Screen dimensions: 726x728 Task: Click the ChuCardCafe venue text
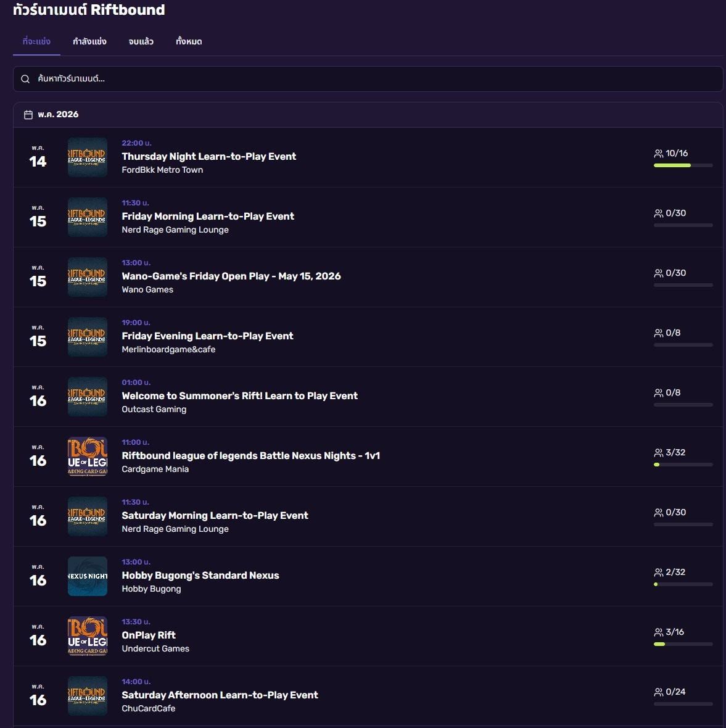(x=149, y=709)
